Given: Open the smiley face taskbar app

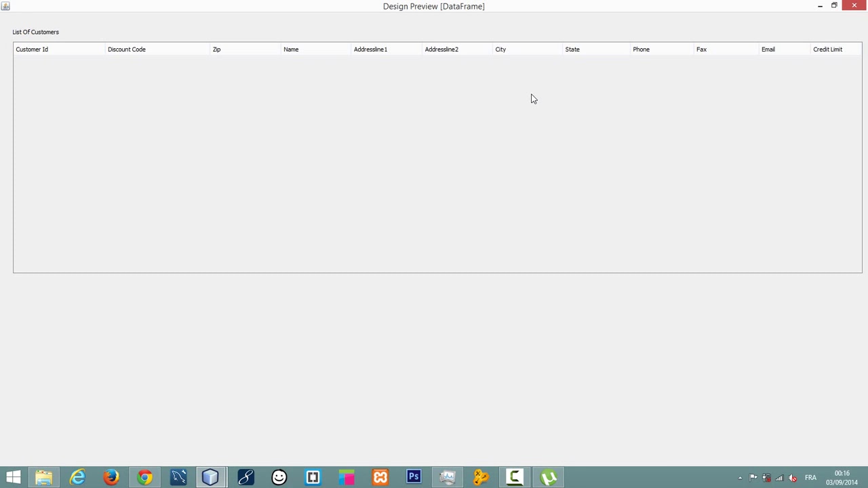Looking at the screenshot, I should tap(279, 478).
